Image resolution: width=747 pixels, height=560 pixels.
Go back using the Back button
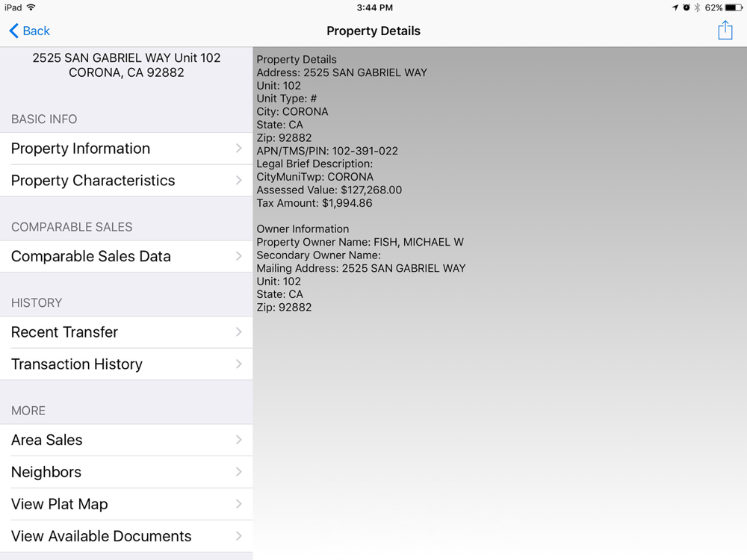pyautogui.click(x=30, y=31)
